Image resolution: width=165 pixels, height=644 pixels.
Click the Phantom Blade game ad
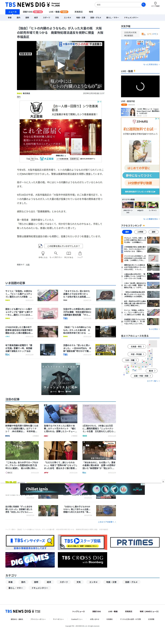pos(61,379)
